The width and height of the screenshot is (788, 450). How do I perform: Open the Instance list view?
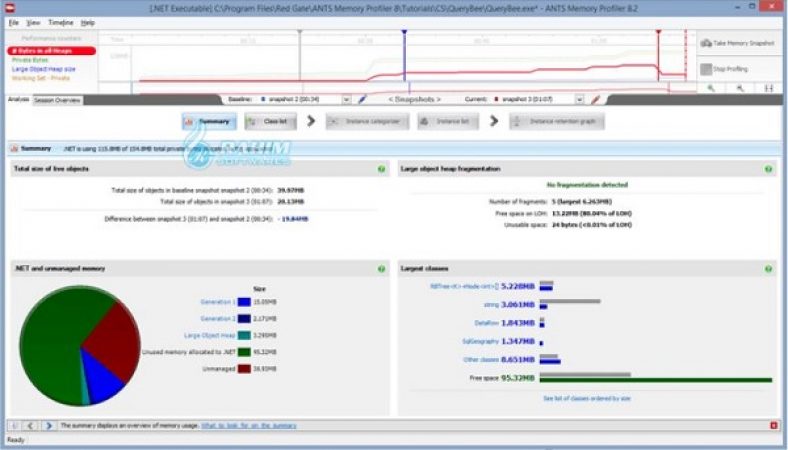click(x=448, y=121)
